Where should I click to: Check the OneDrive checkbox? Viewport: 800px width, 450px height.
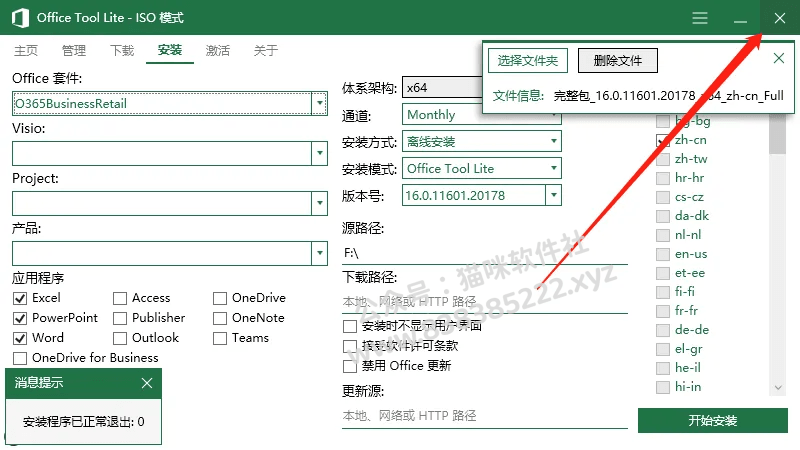220,298
